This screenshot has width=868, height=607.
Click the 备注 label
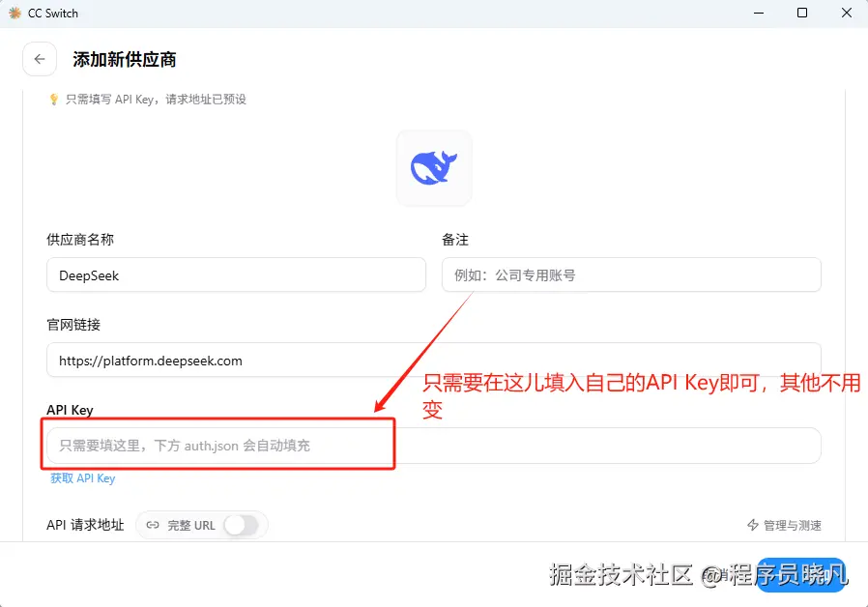(x=455, y=240)
